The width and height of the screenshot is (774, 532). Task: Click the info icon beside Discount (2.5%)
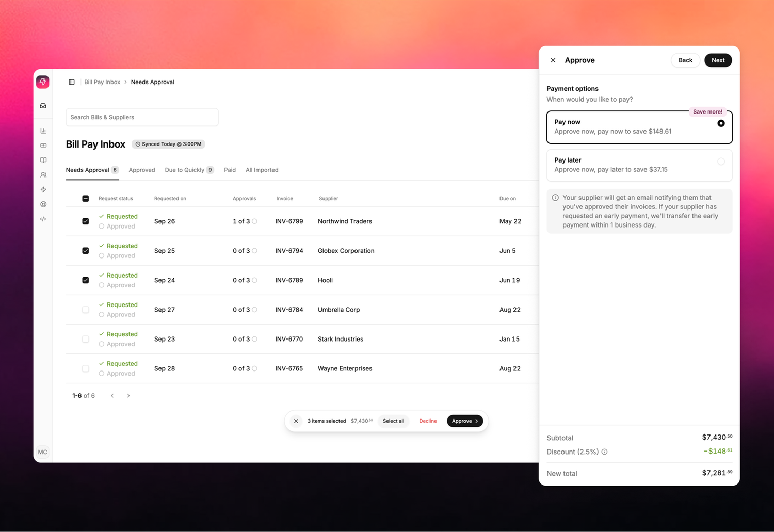605,452
